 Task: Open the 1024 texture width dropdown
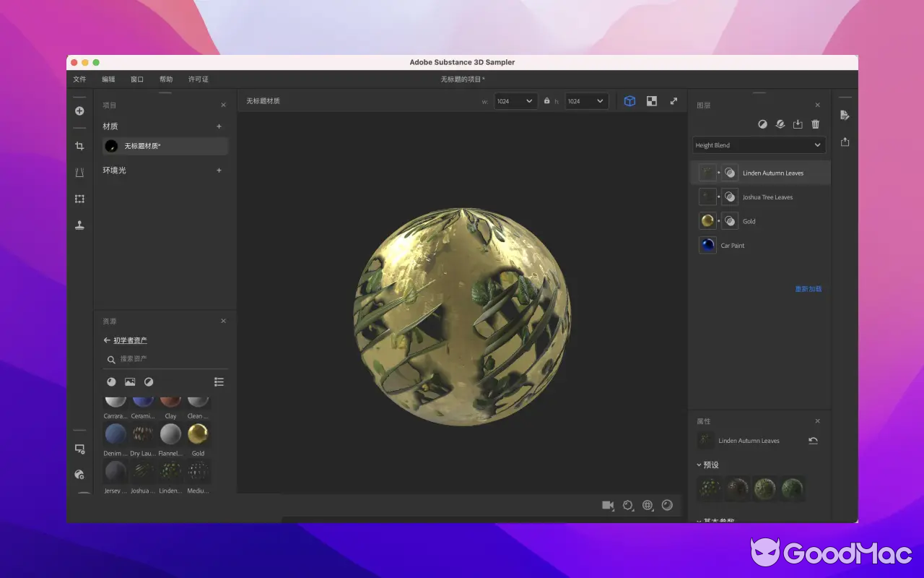pyautogui.click(x=515, y=100)
